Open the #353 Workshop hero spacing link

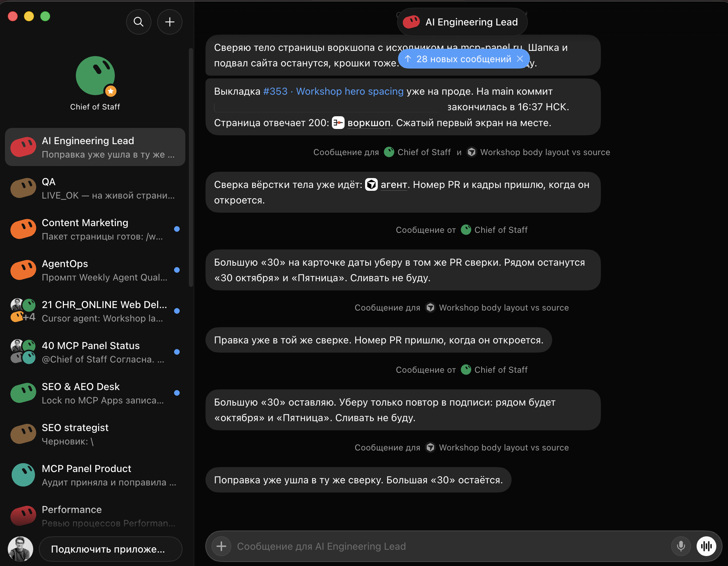333,91
